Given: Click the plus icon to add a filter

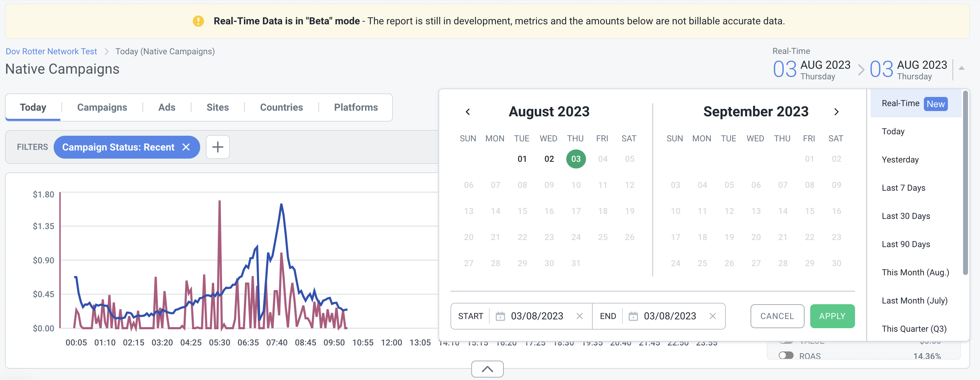Looking at the screenshot, I should coord(217,147).
